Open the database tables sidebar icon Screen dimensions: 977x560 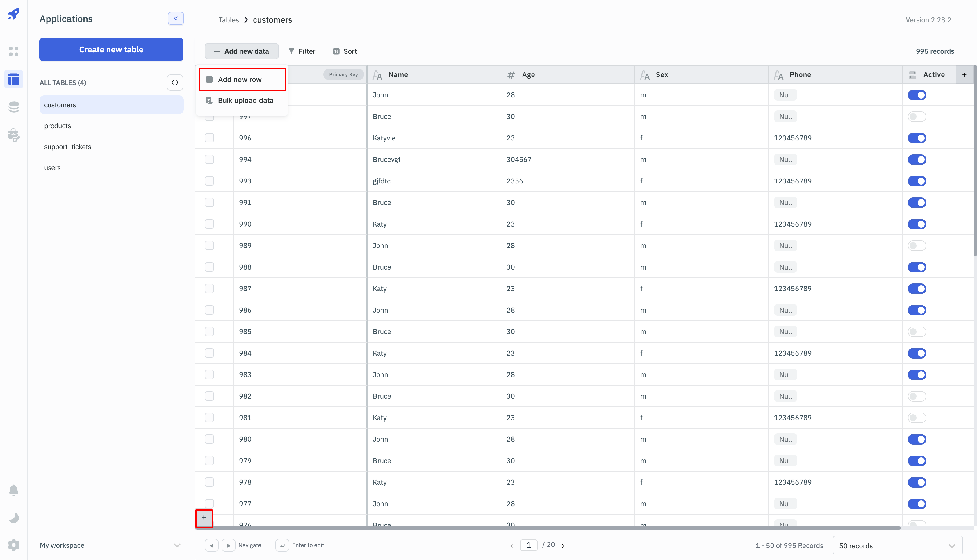(x=14, y=80)
